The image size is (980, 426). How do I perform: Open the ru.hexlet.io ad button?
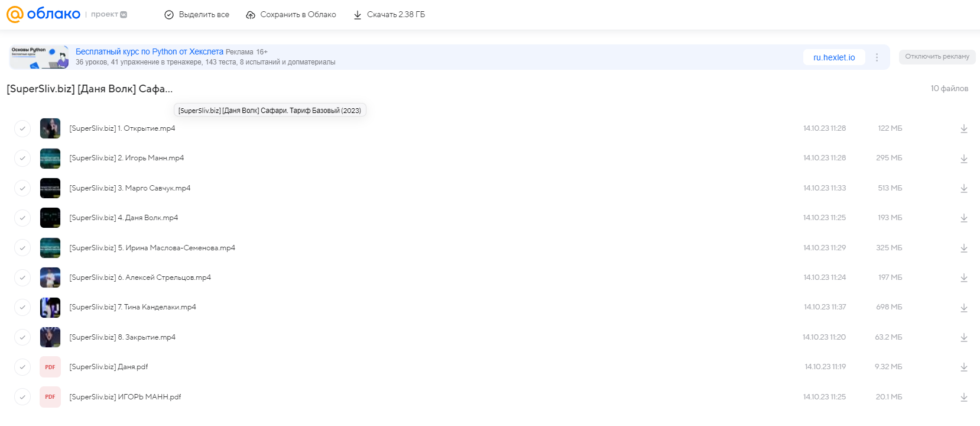tap(834, 57)
